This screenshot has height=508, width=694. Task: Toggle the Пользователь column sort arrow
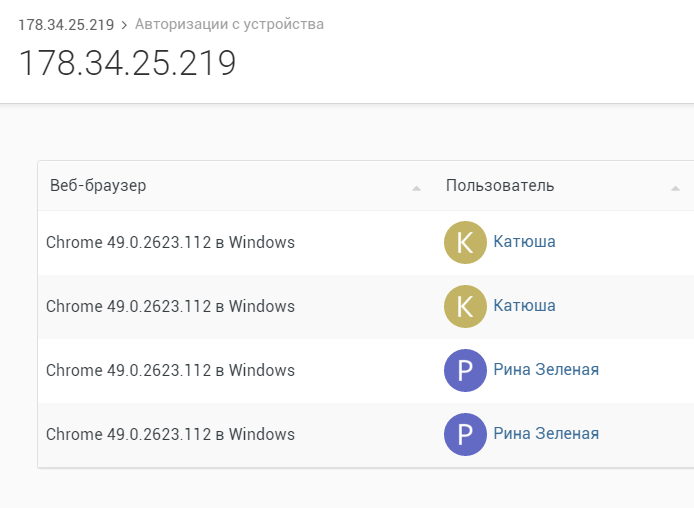(x=675, y=189)
